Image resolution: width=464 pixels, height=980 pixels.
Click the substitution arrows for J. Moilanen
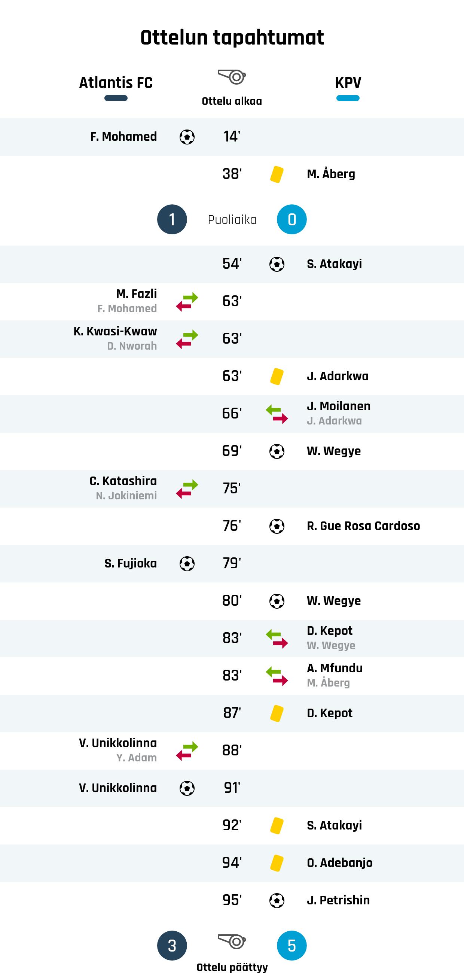277,414
